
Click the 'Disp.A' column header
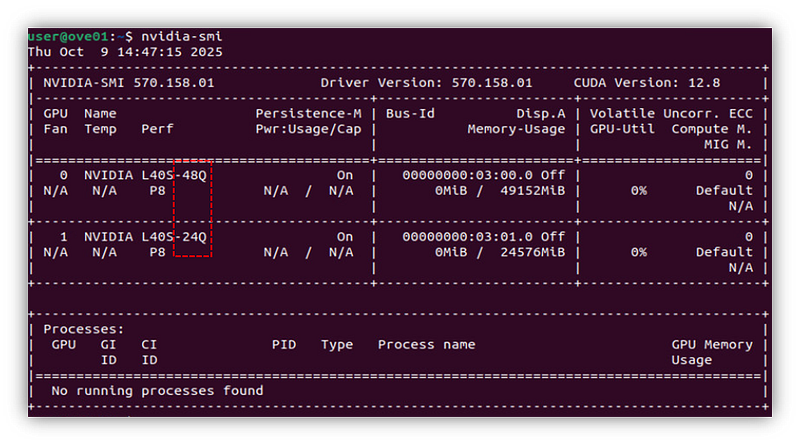click(541, 113)
